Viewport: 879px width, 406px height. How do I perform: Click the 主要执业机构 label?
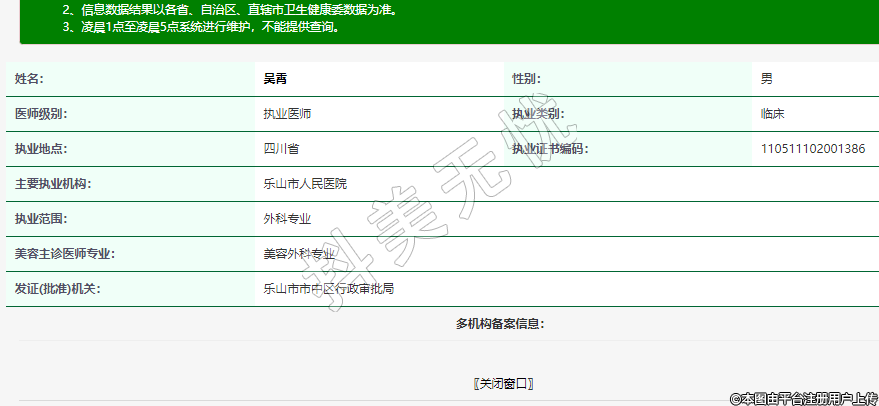[53, 184]
